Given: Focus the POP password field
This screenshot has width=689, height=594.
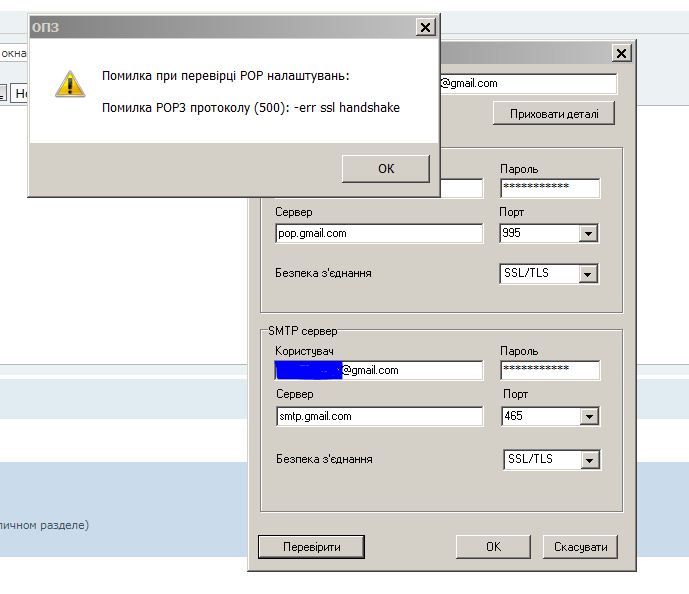Looking at the screenshot, I should pyautogui.click(x=549, y=188).
